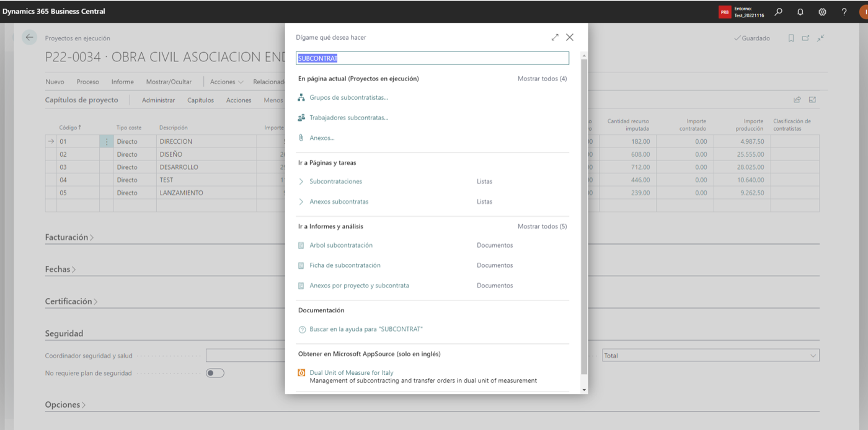Expand the Opciones section

(65, 405)
